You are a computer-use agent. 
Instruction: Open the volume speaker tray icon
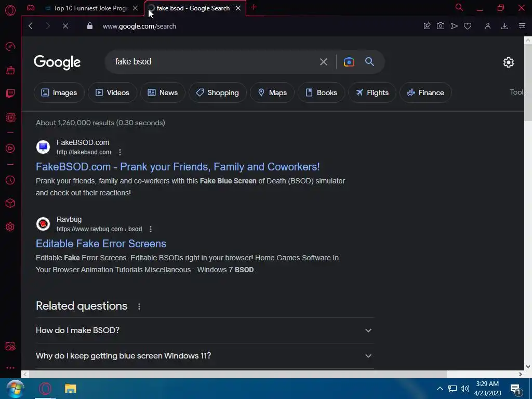[465, 389]
